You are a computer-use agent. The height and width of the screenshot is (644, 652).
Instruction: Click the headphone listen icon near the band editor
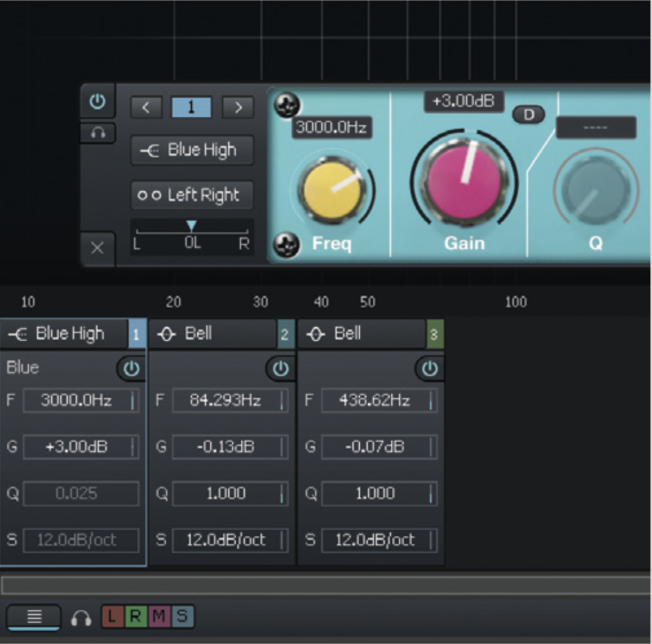[x=98, y=133]
